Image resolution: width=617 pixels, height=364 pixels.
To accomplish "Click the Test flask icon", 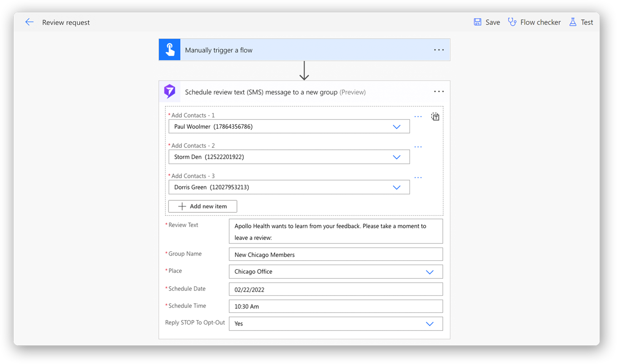I will pos(573,22).
